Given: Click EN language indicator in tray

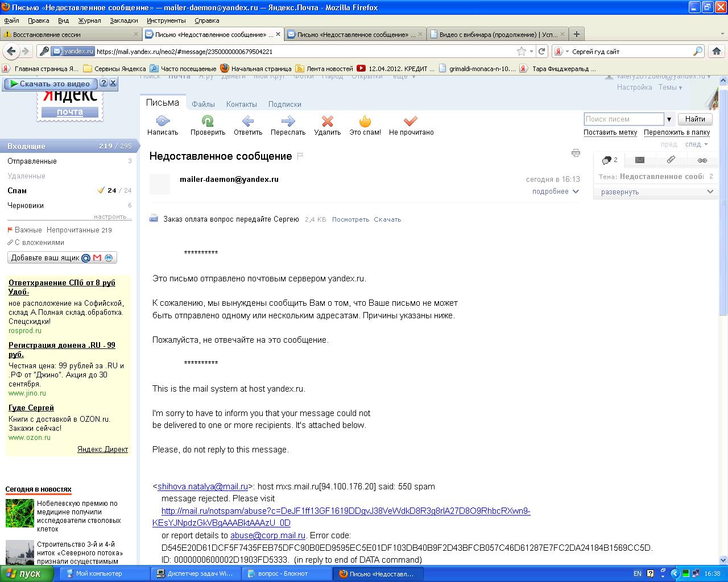Looking at the screenshot, I should (x=638, y=573).
